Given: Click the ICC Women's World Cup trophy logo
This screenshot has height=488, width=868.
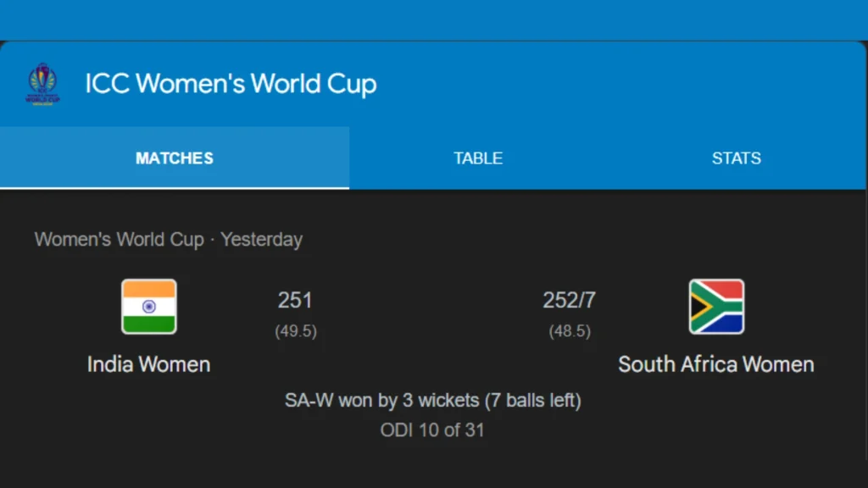Looking at the screenshot, I should click(x=43, y=83).
